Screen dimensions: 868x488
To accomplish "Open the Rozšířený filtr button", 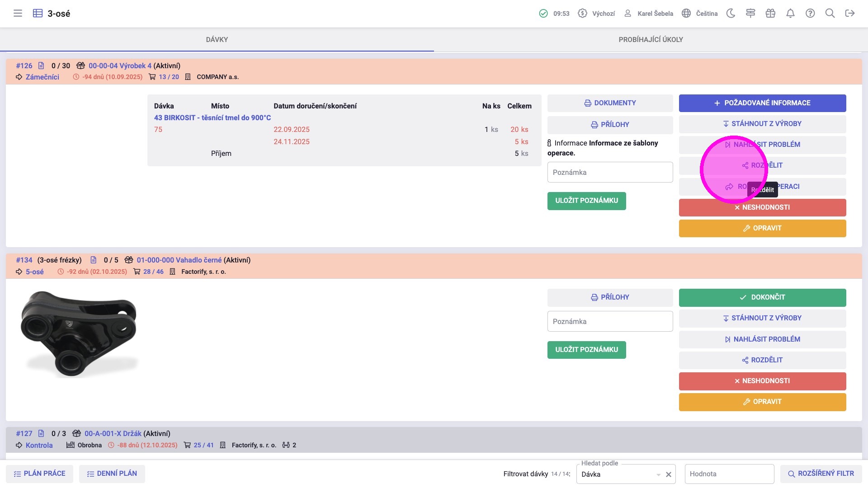I will pyautogui.click(x=821, y=474).
